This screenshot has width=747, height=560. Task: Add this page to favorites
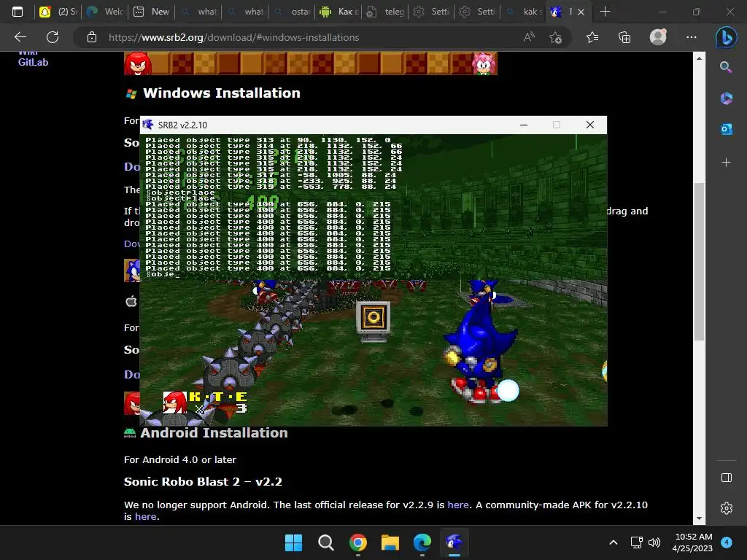click(x=555, y=37)
